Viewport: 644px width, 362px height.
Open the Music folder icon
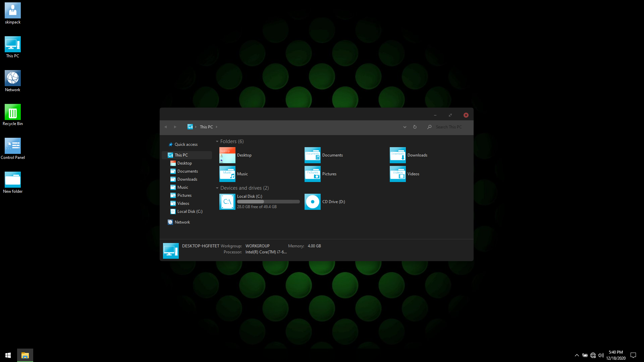click(x=227, y=174)
